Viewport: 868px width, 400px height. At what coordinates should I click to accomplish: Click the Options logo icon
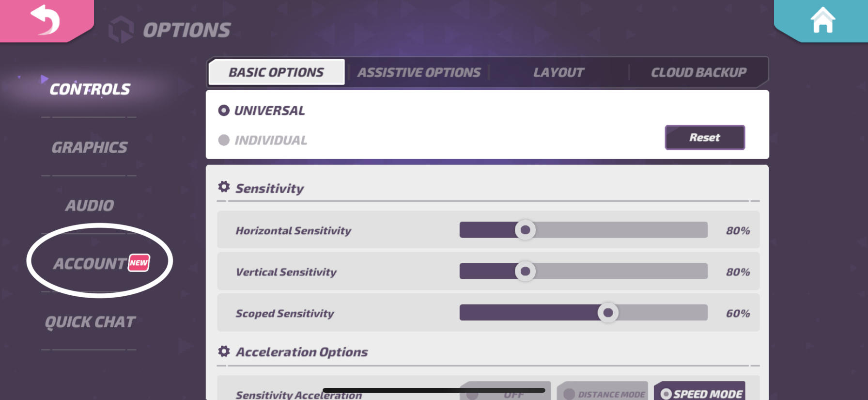(x=121, y=30)
